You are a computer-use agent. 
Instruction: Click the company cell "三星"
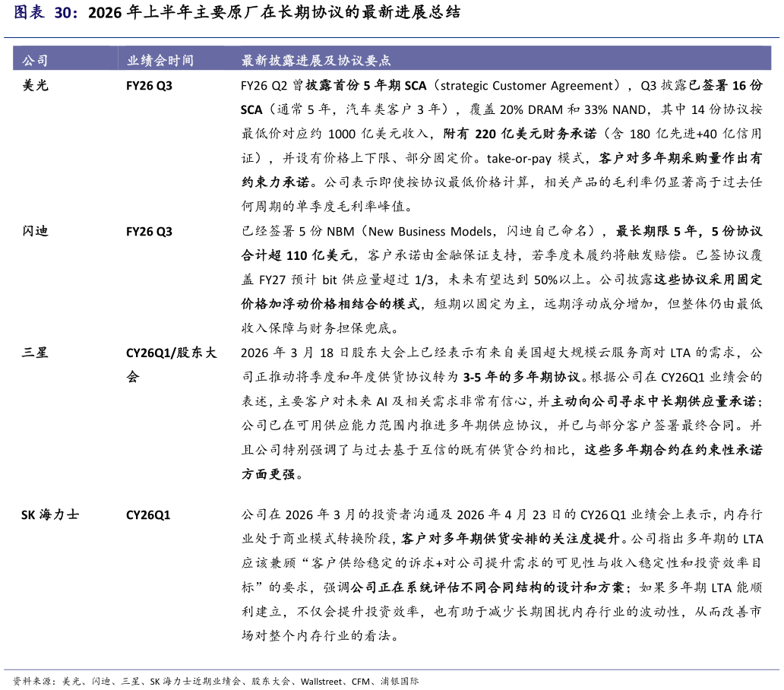point(35,353)
